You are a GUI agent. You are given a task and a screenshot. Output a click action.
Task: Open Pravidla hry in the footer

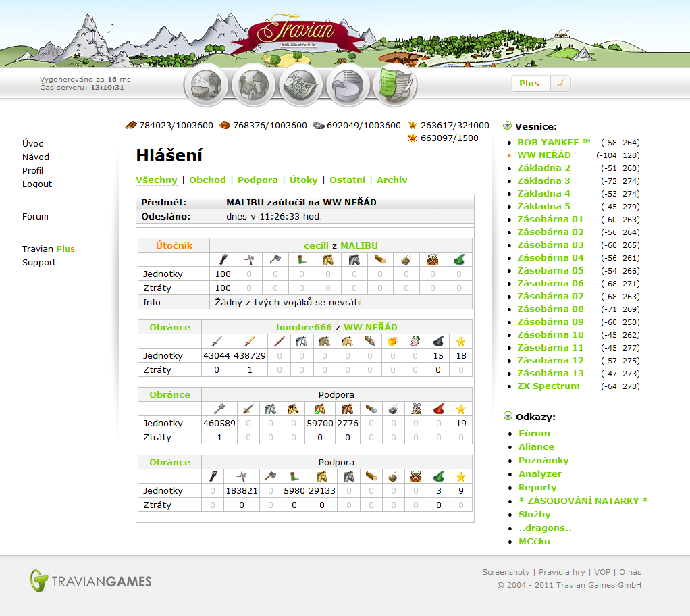point(562,572)
